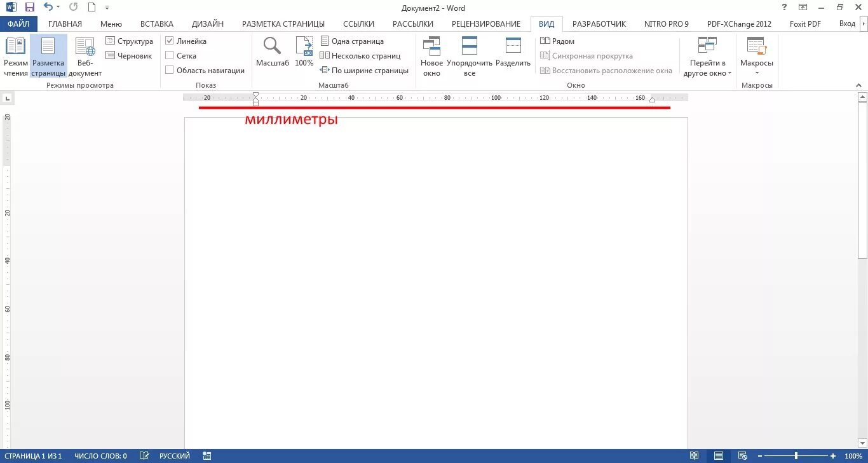Switch to Веб-документ view
This screenshot has width=868, height=463.
coord(85,57)
